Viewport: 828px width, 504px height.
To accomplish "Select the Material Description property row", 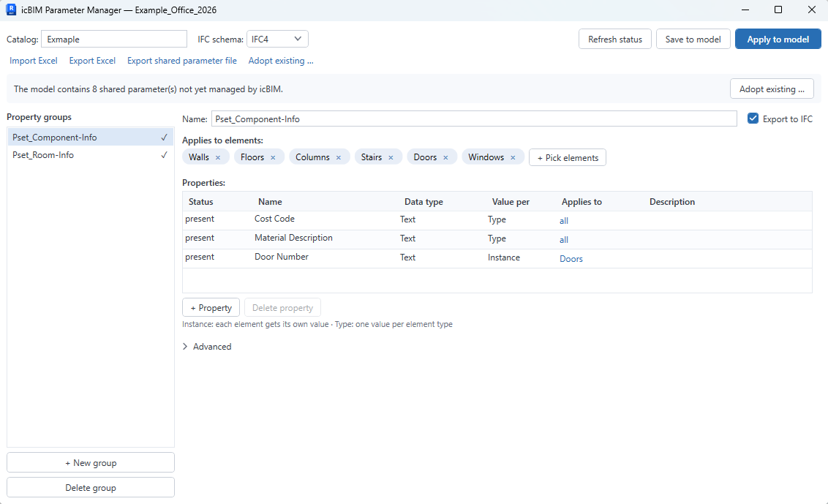I will coord(497,238).
